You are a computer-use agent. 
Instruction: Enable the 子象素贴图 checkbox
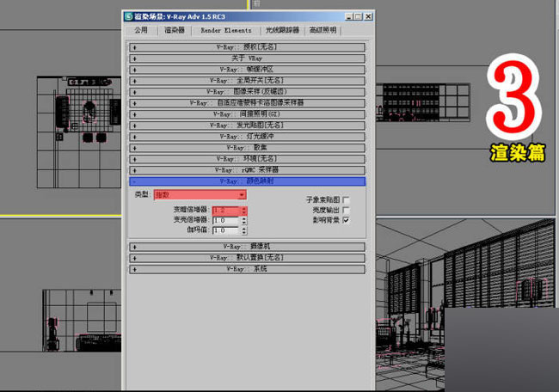(346, 200)
